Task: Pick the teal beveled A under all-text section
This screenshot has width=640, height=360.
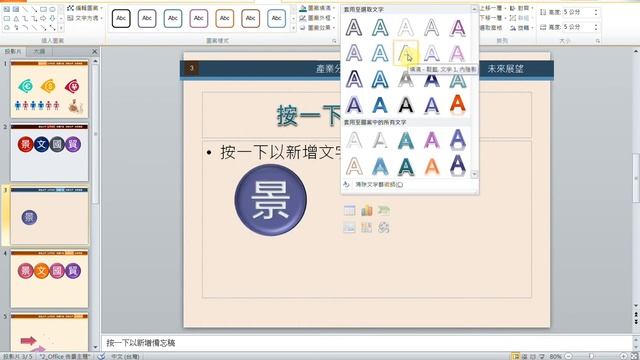Action: click(x=406, y=140)
